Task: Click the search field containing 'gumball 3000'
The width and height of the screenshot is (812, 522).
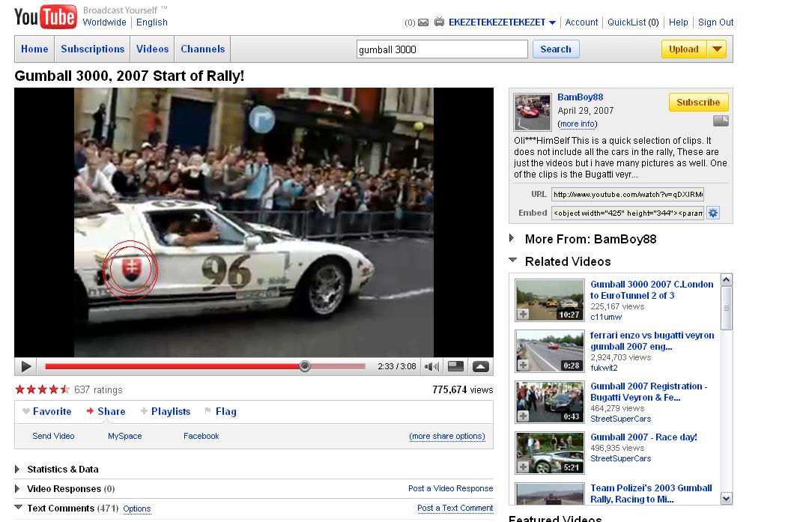Action: [x=442, y=49]
